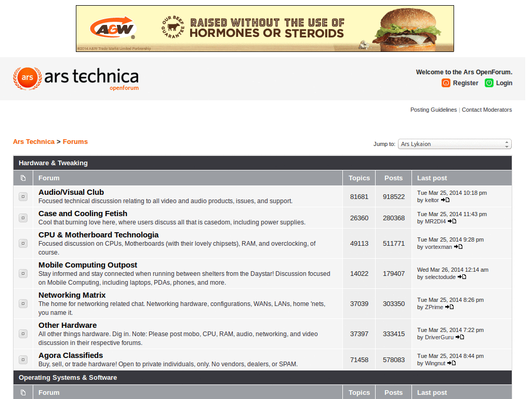This screenshot has width=532, height=399.
Task: Click the forum status icon for Other Hardware
Action: (x=23, y=334)
